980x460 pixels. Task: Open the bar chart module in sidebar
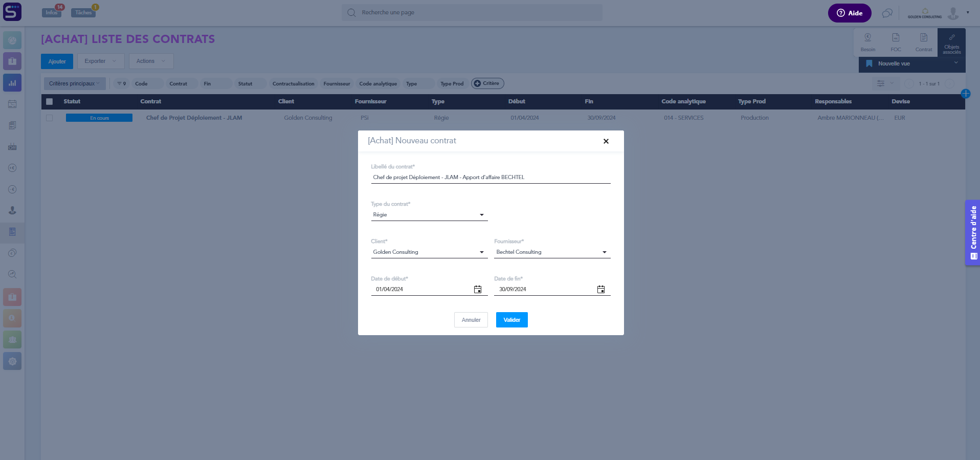(x=12, y=82)
